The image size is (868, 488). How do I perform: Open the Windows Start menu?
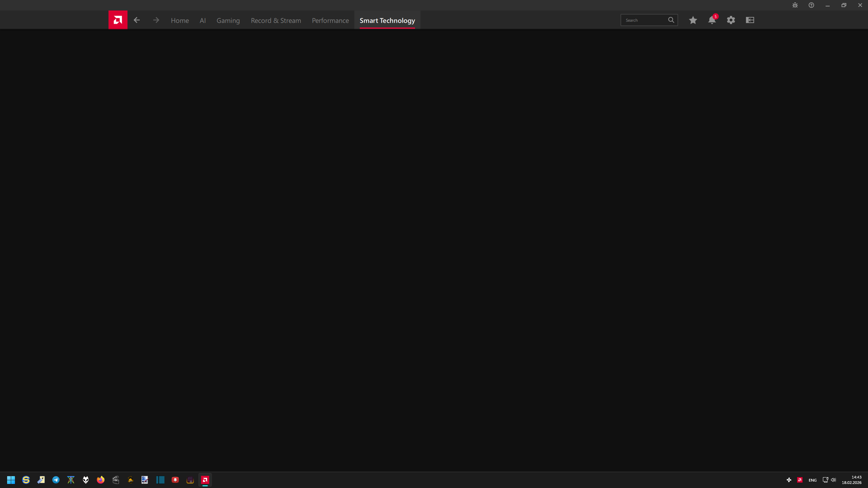pyautogui.click(x=11, y=480)
